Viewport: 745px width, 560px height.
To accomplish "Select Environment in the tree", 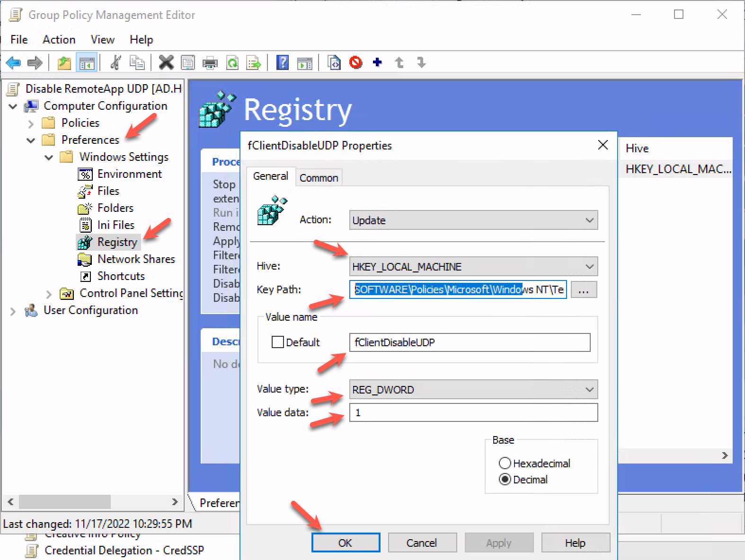I will [x=129, y=174].
